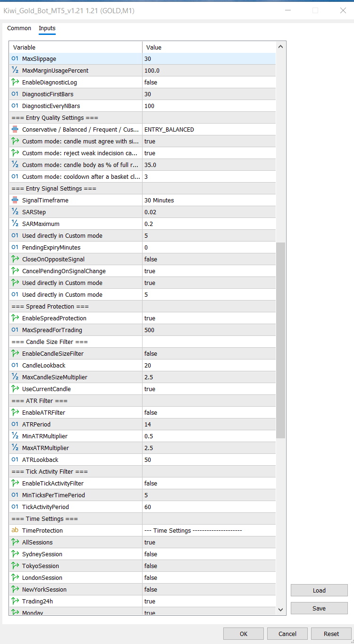Open SydneySession false value dropdown
The width and height of the screenshot is (354, 644).
(209, 554)
